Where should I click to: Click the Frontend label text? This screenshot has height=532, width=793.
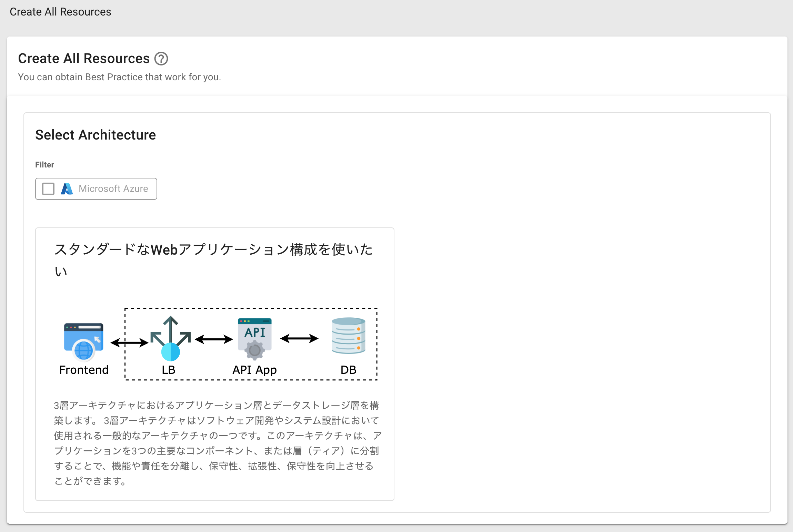84,370
